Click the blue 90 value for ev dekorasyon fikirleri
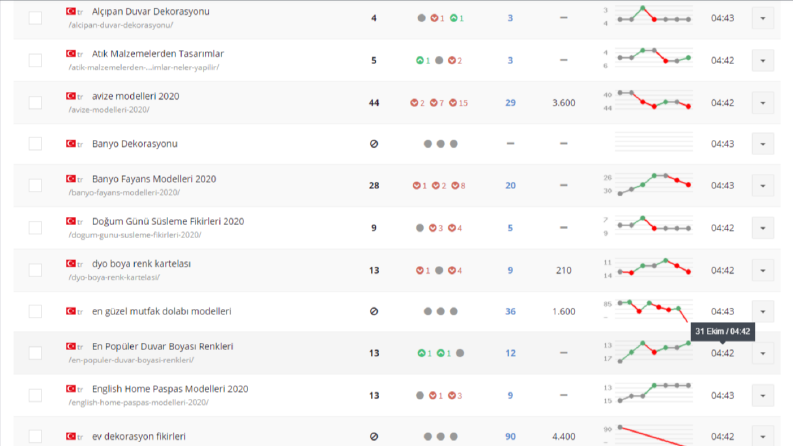The height and width of the screenshot is (446, 793). 510,436
